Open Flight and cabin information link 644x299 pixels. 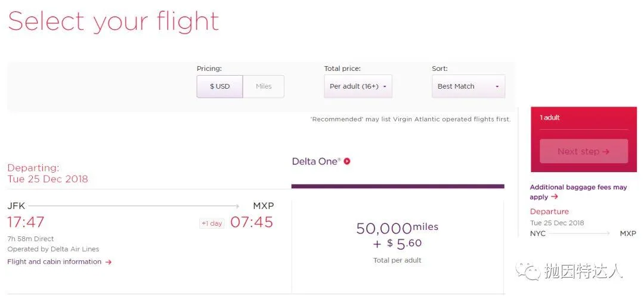point(54,261)
